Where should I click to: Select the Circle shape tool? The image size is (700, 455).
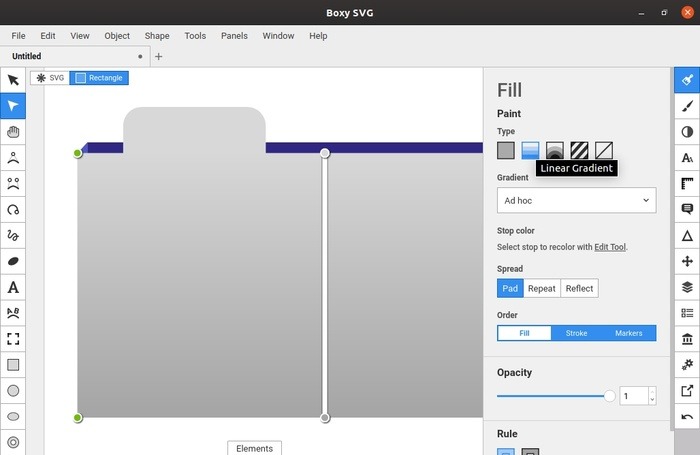13,391
